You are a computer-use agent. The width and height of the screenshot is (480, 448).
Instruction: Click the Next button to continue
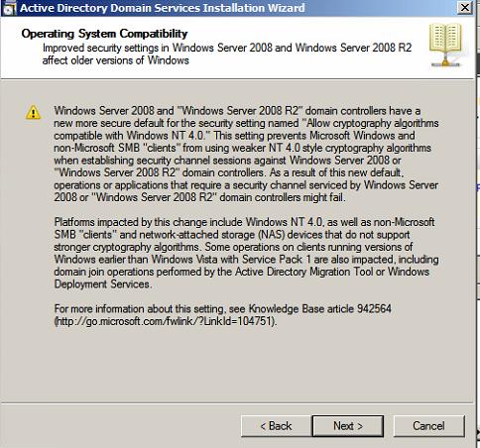pyautogui.click(x=348, y=426)
